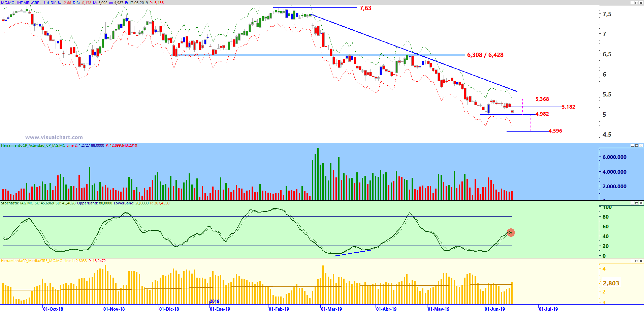Image resolution: width=644 pixels, height=311 pixels.
Task: Close the Actividad volume indicator pane
Action: coord(641,145)
